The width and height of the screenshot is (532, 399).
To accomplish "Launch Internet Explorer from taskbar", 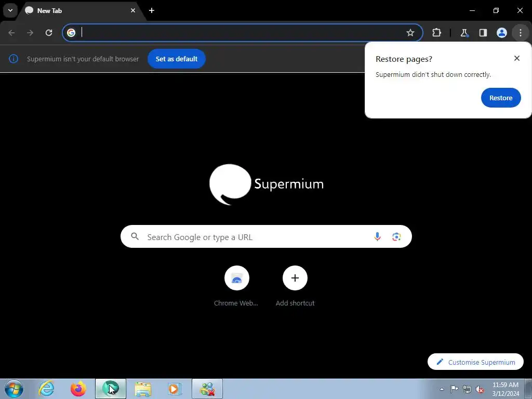I will coord(46,389).
